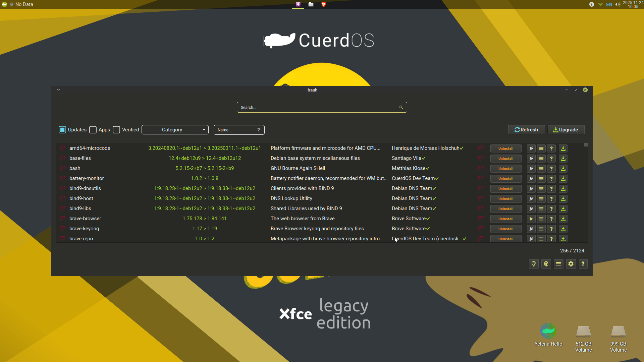Open the bottom-right about question icon
The image size is (644, 362).
tap(583, 264)
